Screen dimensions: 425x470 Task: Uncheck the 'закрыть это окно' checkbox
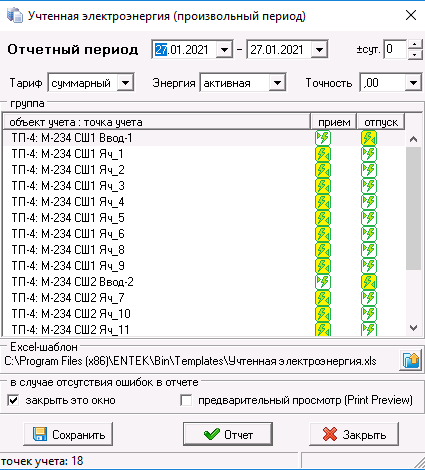13,400
